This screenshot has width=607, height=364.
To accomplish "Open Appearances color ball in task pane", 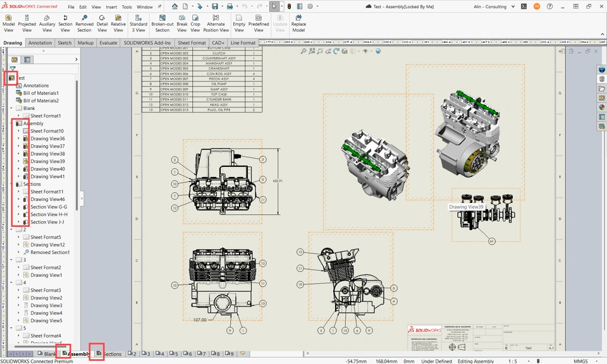I will pyautogui.click(x=602, y=107).
